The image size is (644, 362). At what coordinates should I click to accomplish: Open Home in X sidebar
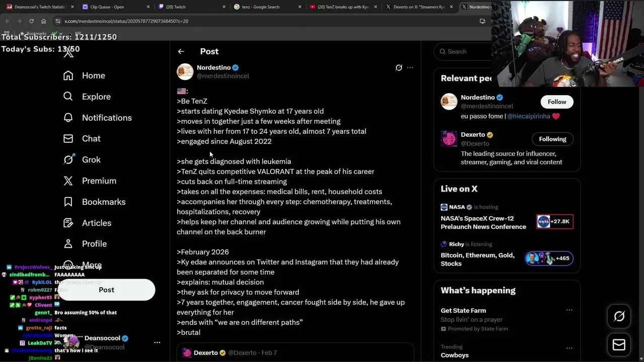click(84, 75)
